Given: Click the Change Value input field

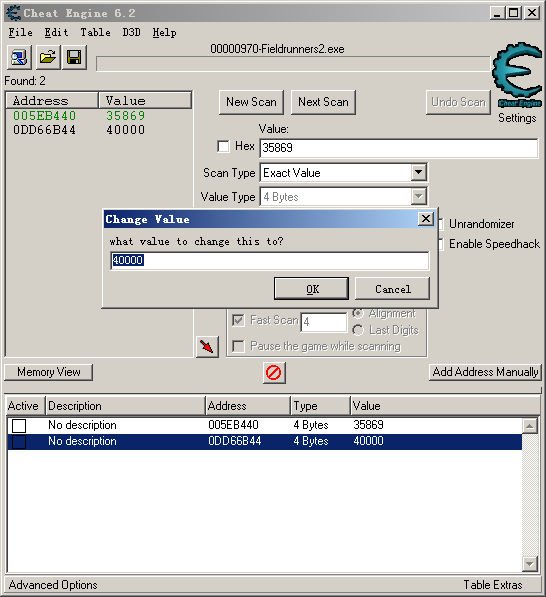Looking at the screenshot, I should click(x=270, y=260).
